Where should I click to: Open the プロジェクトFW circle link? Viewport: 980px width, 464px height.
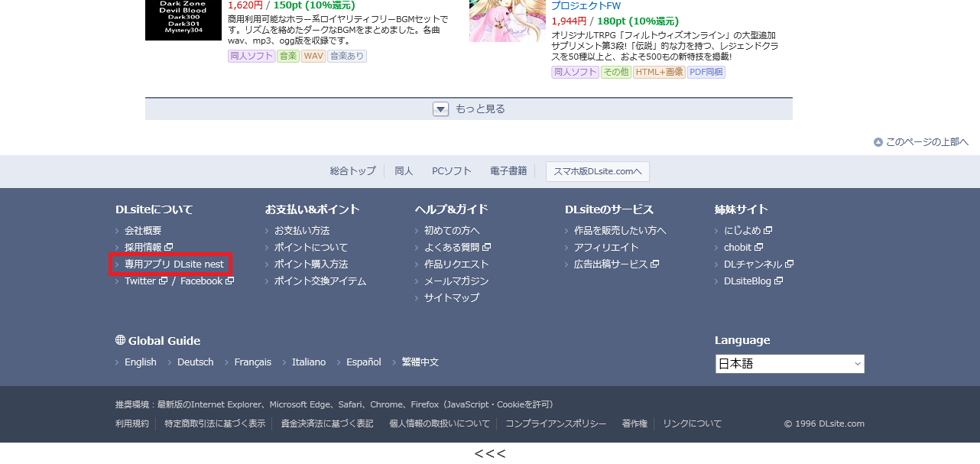(x=586, y=6)
